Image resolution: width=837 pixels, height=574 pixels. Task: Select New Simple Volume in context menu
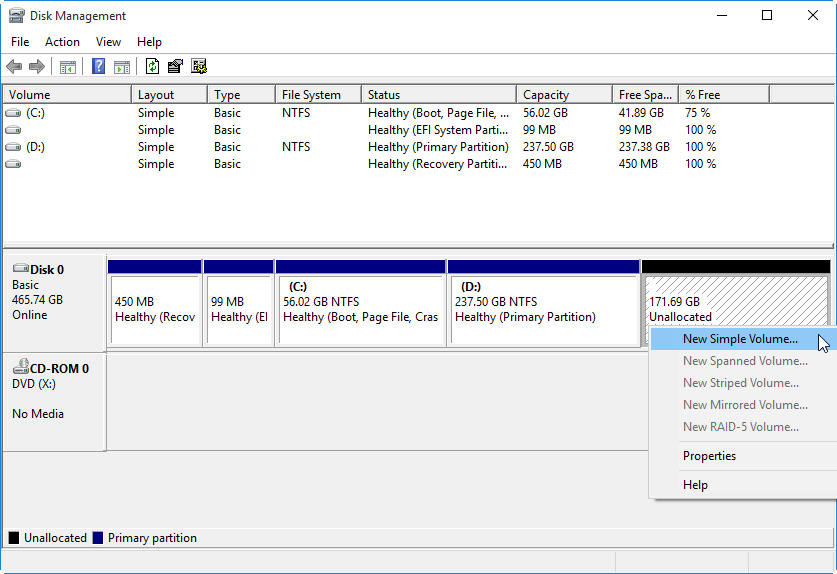tap(740, 339)
